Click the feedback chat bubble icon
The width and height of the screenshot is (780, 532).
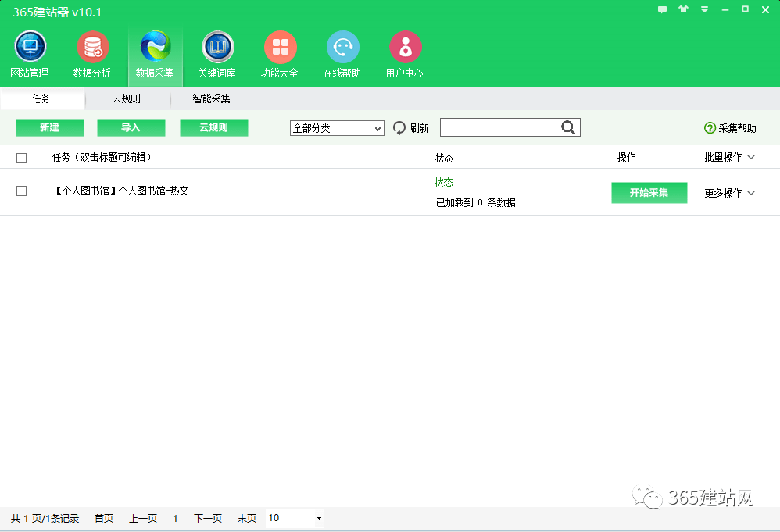(x=662, y=9)
